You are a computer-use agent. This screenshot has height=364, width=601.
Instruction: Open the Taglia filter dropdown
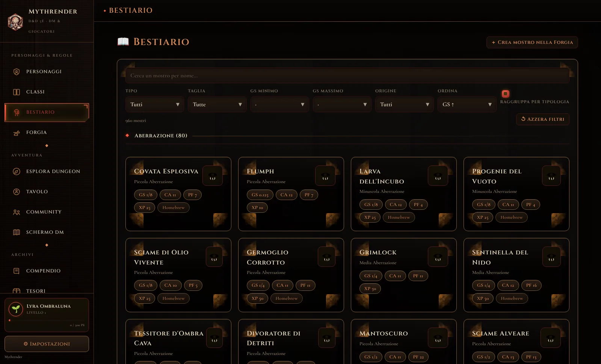[x=217, y=104]
